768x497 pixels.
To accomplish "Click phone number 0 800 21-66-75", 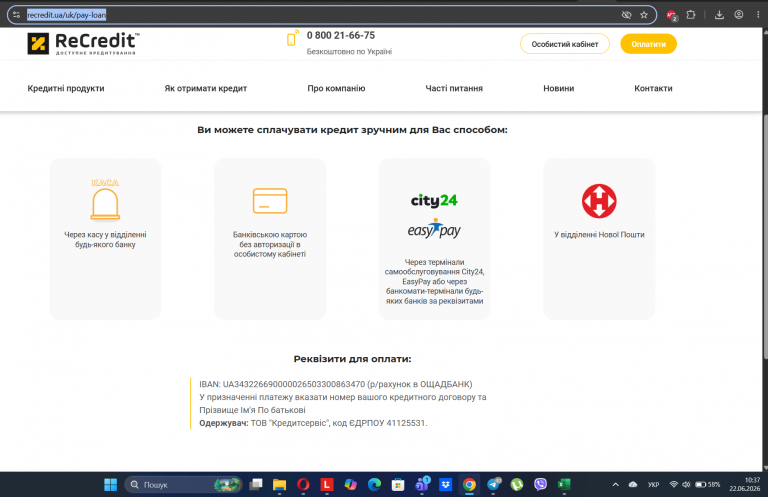I will tap(341, 35).
